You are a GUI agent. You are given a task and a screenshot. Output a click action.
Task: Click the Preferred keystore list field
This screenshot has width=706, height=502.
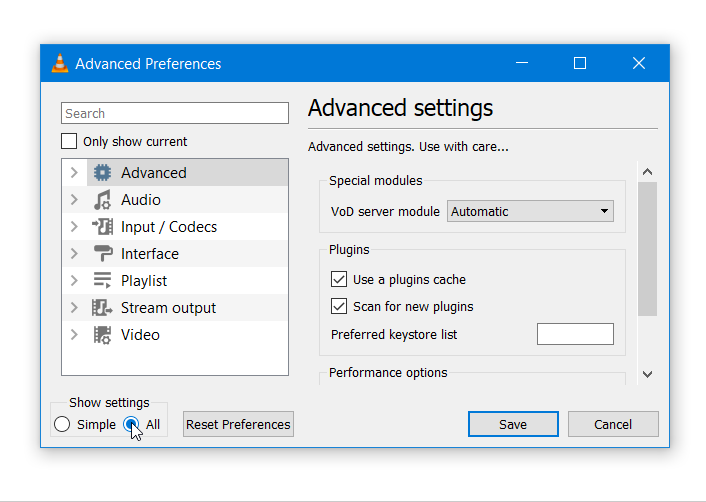point(575,334)
